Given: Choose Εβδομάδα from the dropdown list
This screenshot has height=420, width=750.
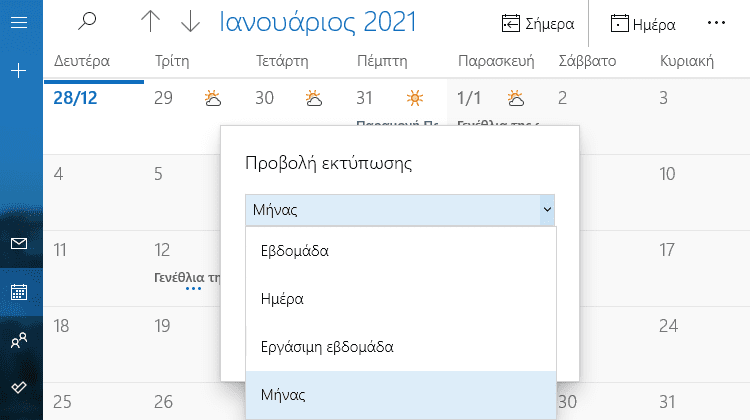Looking at the screenshot, I should 401,251.
